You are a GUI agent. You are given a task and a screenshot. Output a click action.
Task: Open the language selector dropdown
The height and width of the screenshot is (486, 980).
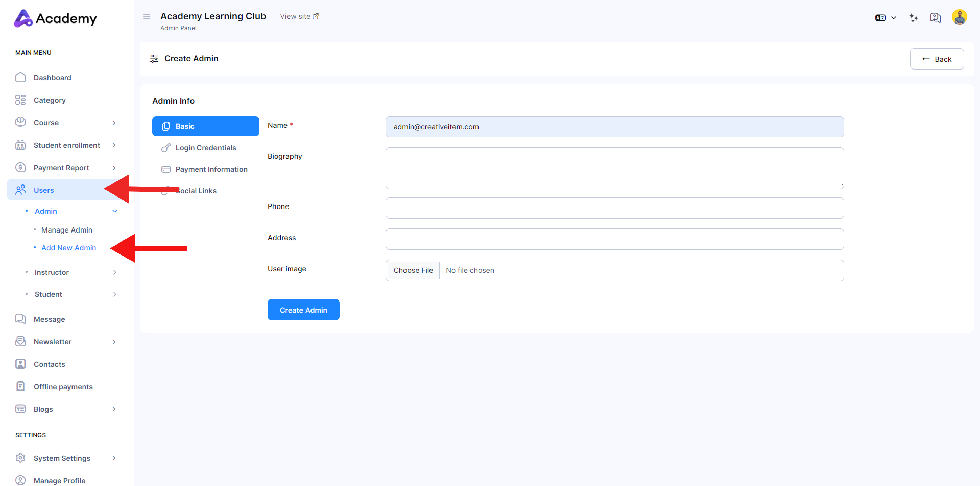[885, 18]
